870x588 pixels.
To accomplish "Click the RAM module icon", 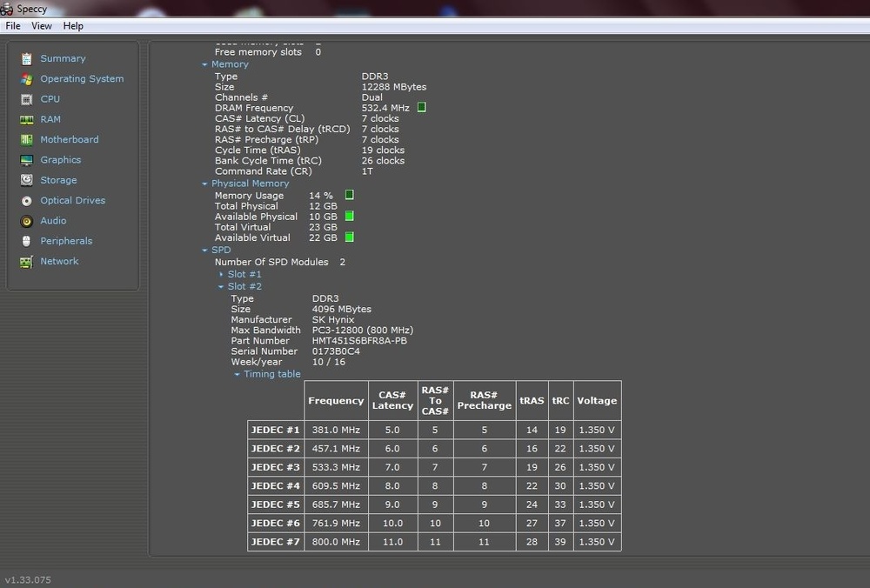I will click(x=26, y=119).
